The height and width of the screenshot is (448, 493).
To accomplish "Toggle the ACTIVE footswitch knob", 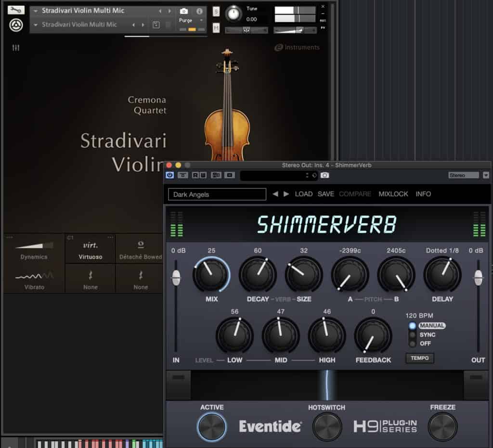I will (x=212, y=427).
